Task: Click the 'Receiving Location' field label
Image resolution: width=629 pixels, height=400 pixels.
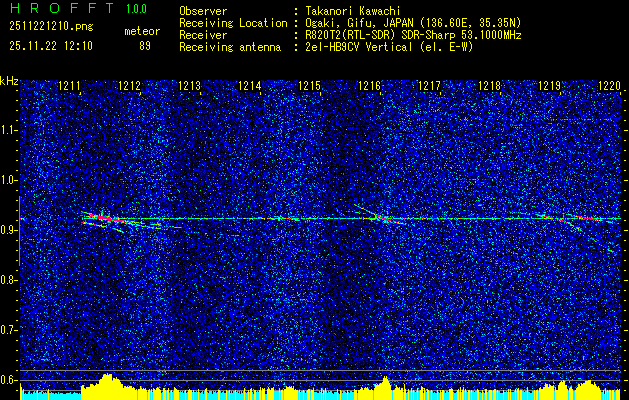Action: (233, 23)
